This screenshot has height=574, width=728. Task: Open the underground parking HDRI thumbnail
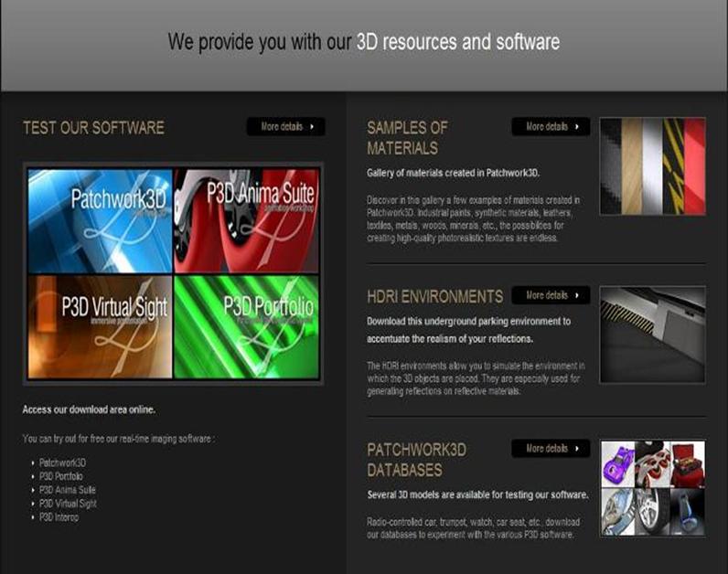point(653,335)
